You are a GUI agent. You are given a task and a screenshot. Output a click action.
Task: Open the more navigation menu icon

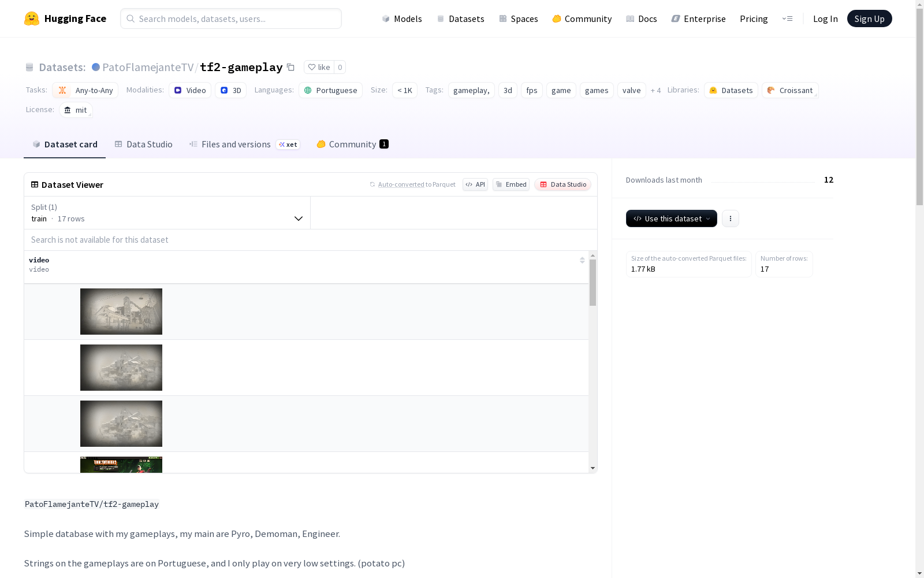click(787, 18)
